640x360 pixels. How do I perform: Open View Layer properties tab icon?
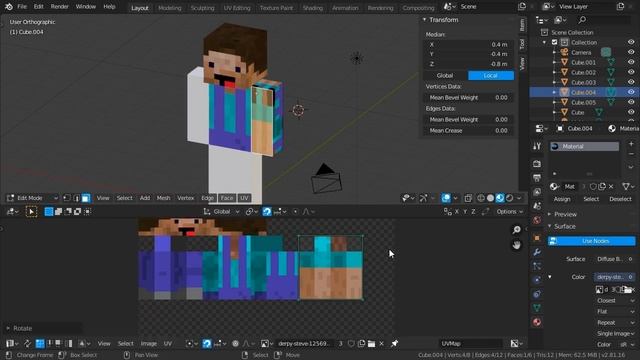pos(537,192)
